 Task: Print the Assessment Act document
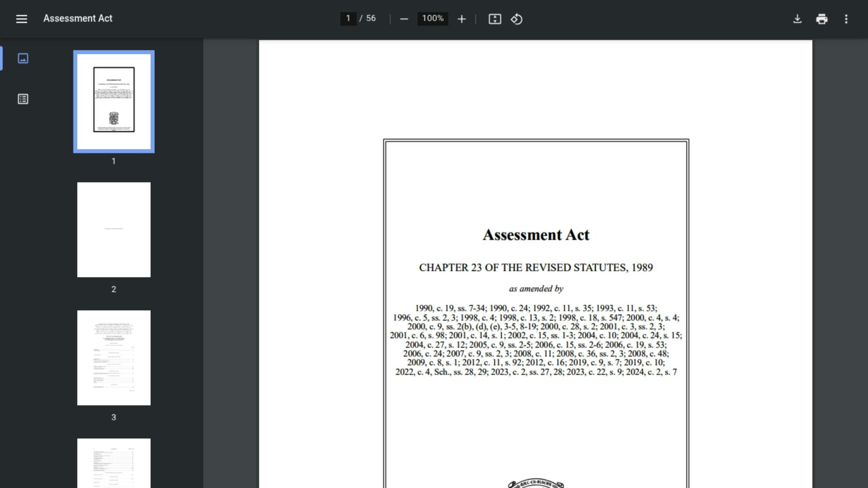[x=822, y=19]
